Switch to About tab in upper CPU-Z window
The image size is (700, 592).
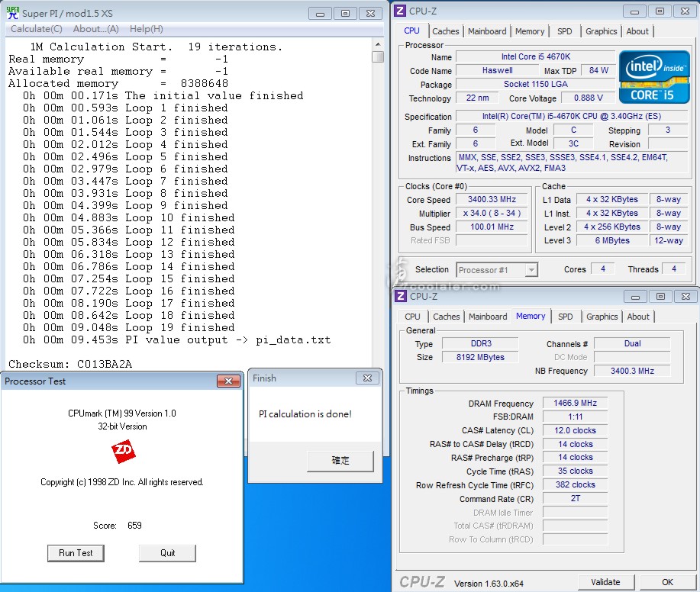click(x=637, y=31)
